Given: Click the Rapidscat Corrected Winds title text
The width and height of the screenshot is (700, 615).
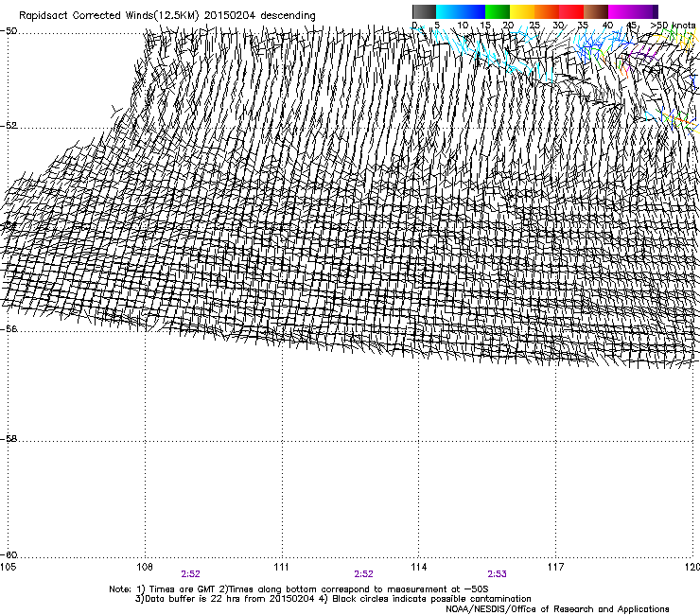Looking at the screenshot, I should tap(167, 15).
